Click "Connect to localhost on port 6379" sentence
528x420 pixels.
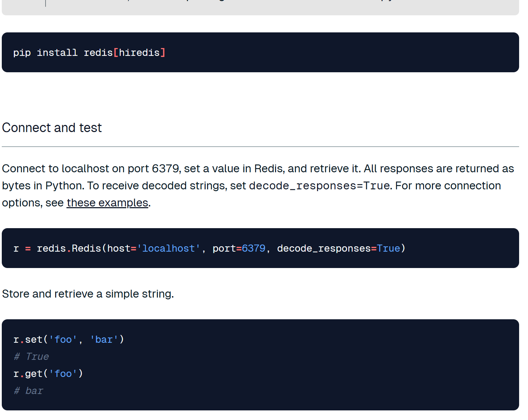(91, 169)
